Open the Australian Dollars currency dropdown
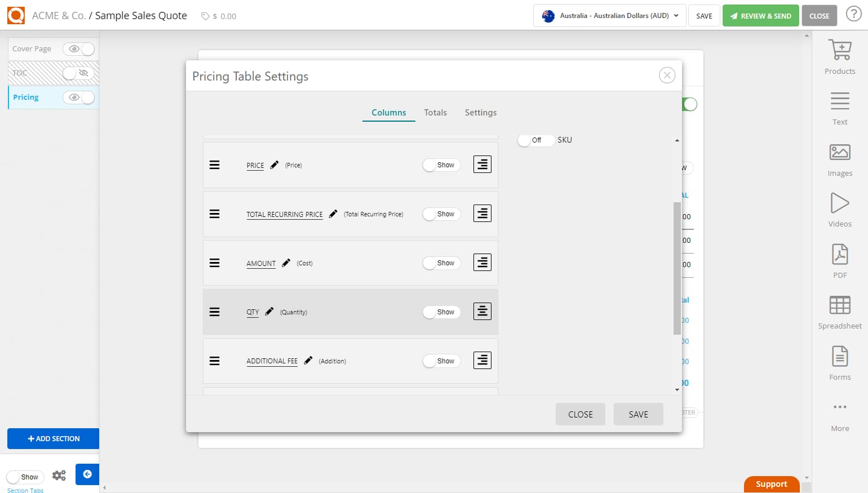Screen dimensions: 868x493 click(609, 16)
